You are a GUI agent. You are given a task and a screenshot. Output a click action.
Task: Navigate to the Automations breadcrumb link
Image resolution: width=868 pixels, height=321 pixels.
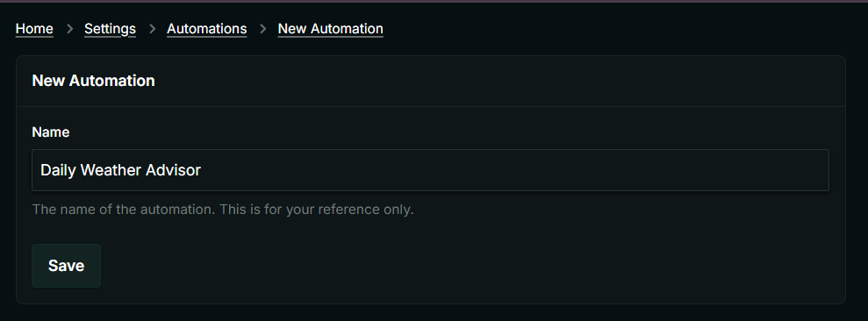point(207,29)
